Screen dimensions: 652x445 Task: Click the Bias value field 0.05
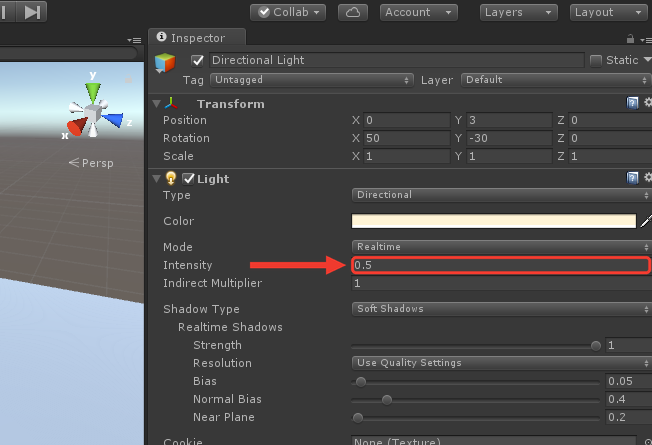coord(628,381)
